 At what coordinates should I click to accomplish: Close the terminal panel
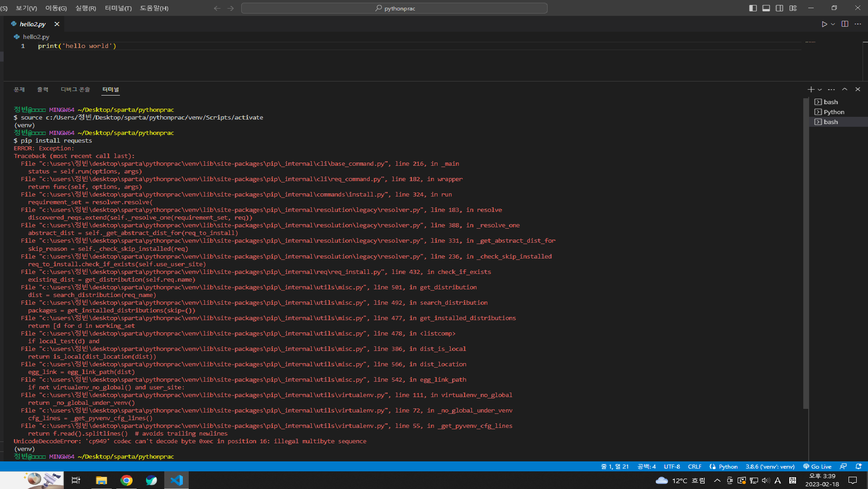[x=858, y=90]
